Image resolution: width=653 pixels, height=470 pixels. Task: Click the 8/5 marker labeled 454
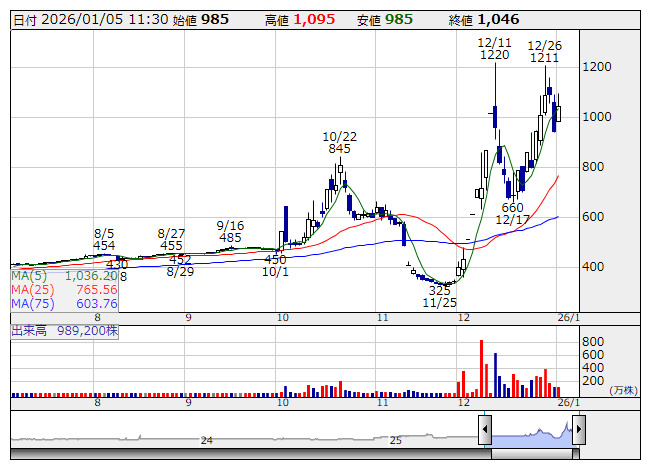(105, 239)
